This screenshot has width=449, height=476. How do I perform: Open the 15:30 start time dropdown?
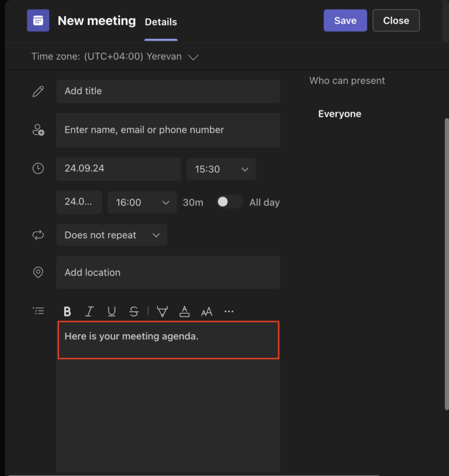point(221,169)
